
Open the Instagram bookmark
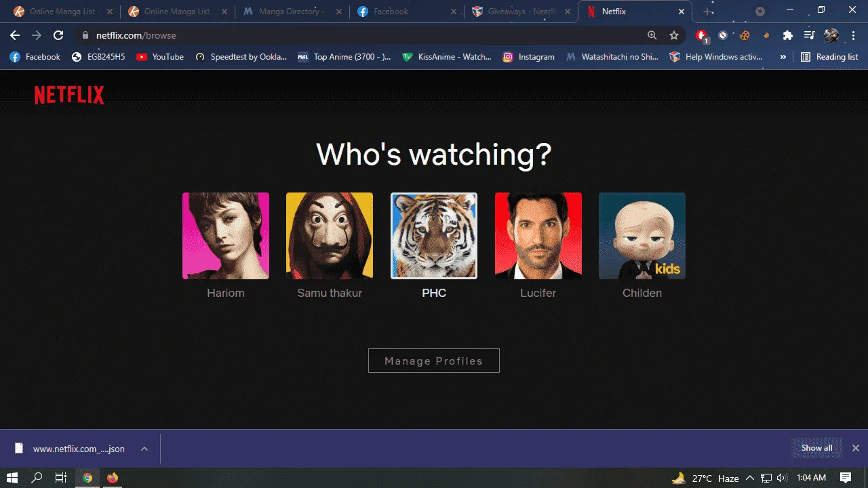pyautogui.click(x=528, y=57)
